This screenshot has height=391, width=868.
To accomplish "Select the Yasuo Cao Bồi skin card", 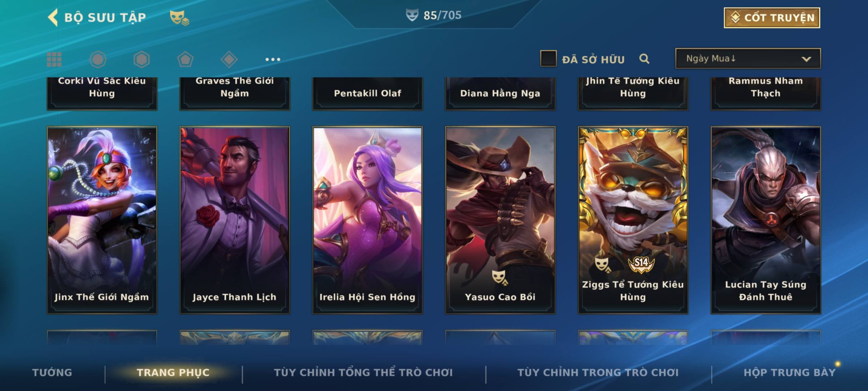I will tap(500, 220).
